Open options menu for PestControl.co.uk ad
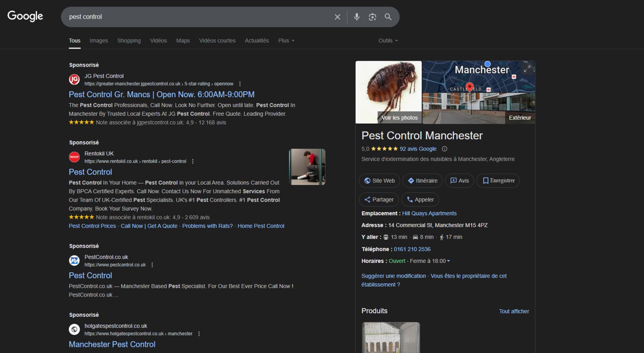This screenshot has width=644, height=353. pos(152,265)
